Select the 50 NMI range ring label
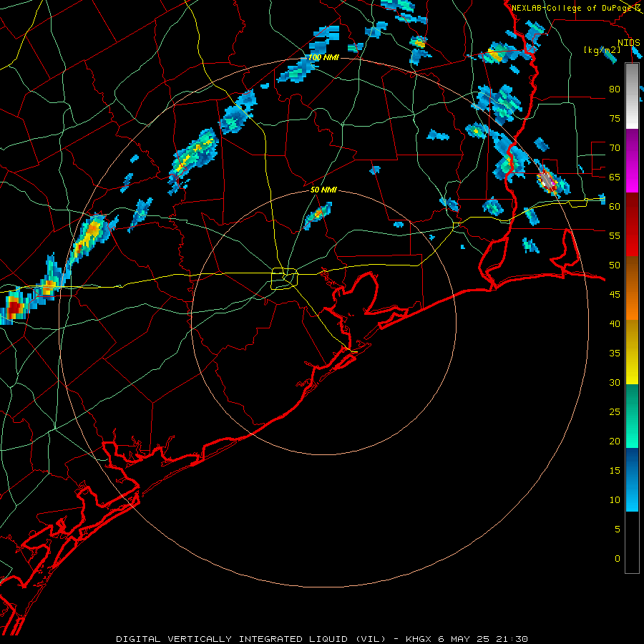 (323, 190)
